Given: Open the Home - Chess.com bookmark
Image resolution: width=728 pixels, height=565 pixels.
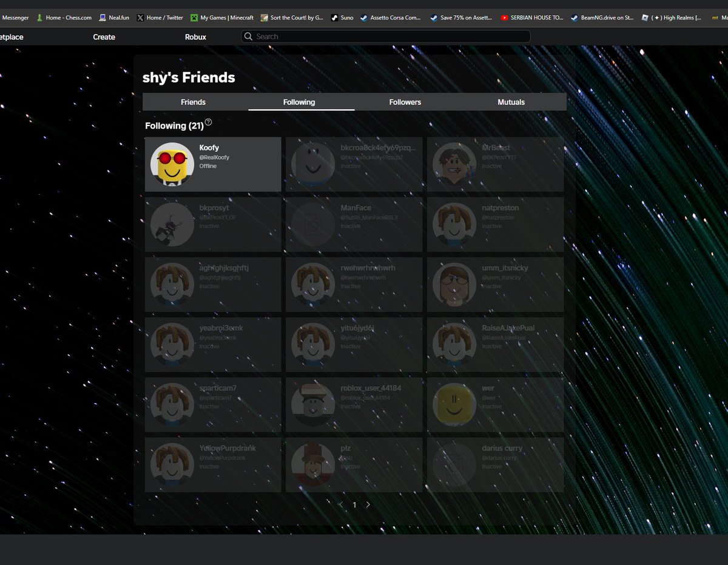Looking at the screenshot, I should (64, 18).
